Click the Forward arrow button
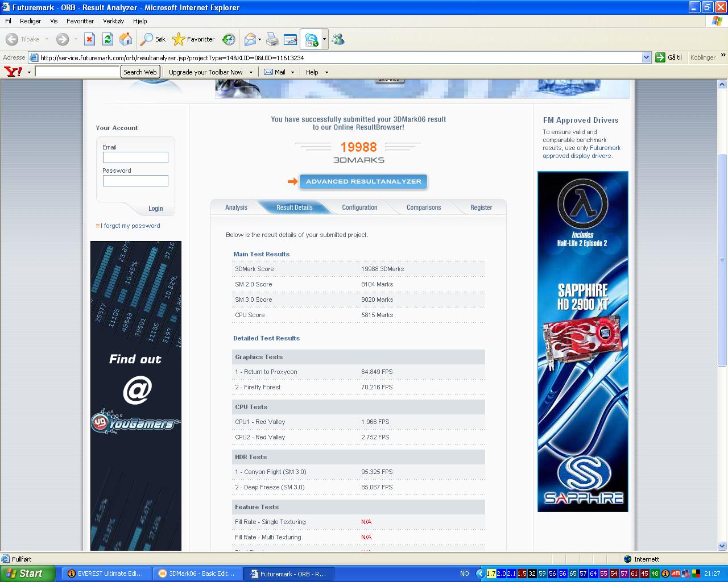728x582 pixels. point(63,39)
